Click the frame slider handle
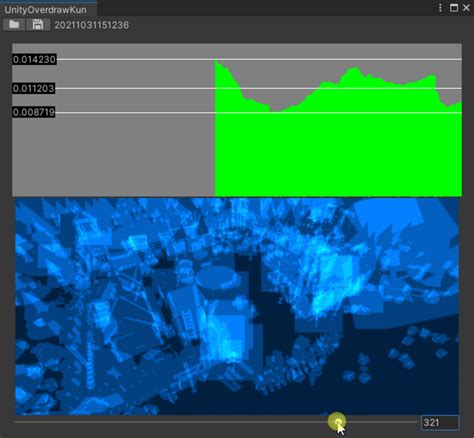Screen dimensions: 474x438 click(337, 422)
